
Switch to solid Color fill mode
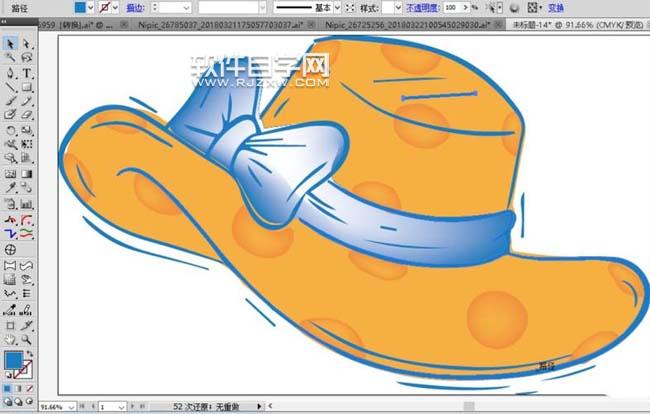coord(7,388)
